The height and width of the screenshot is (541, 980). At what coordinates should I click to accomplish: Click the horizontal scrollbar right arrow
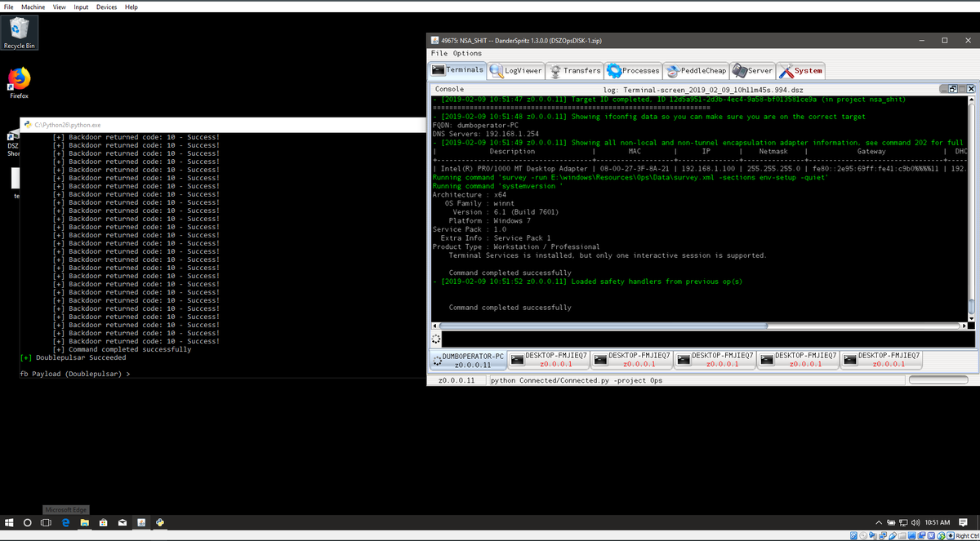(x=963, y=326)
